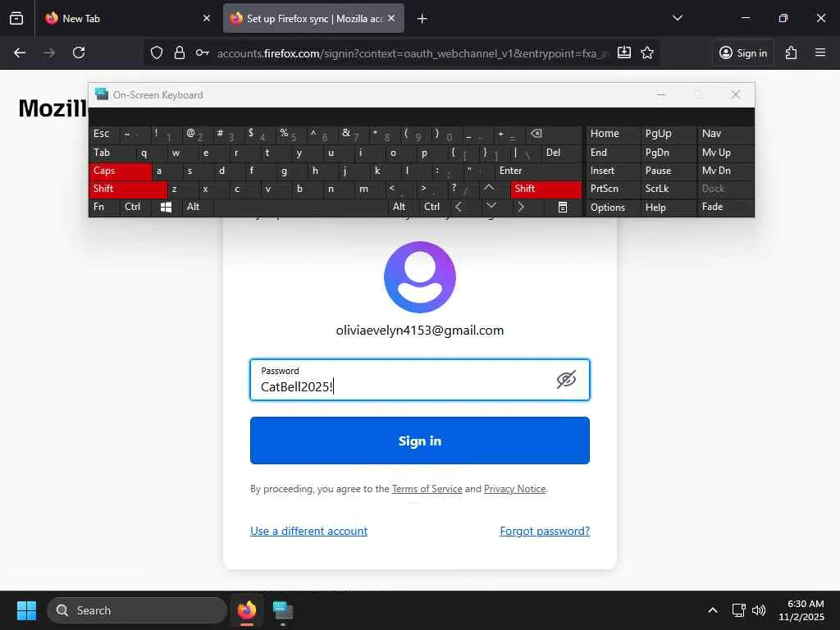The image size is (840, 630).
Task: Open network status tray icon
Action: pos(739,610)
